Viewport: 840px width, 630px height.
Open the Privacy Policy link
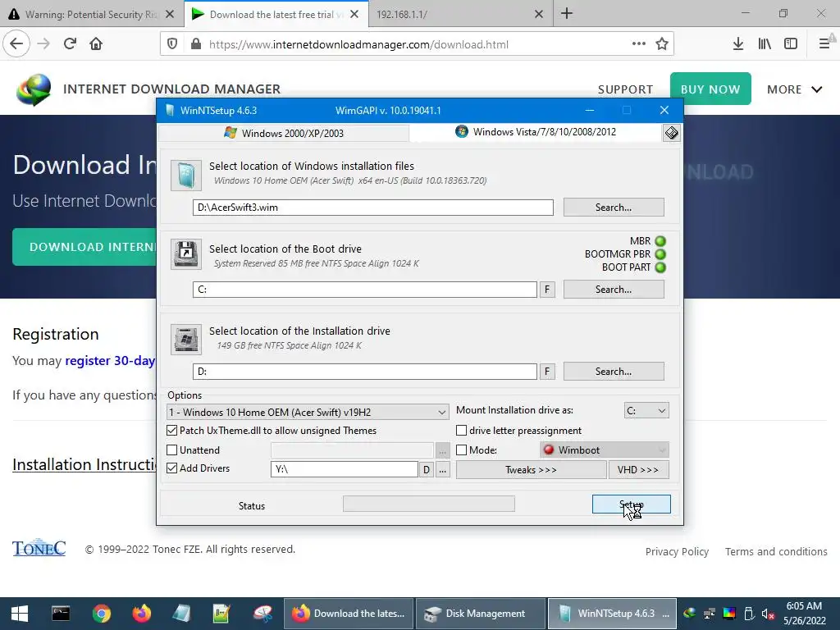677,552
